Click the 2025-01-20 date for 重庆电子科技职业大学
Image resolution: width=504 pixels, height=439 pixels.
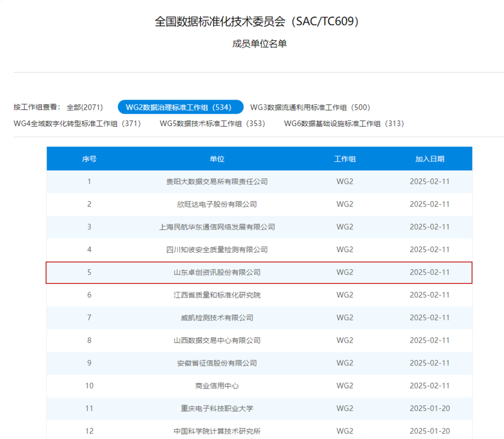430,408
